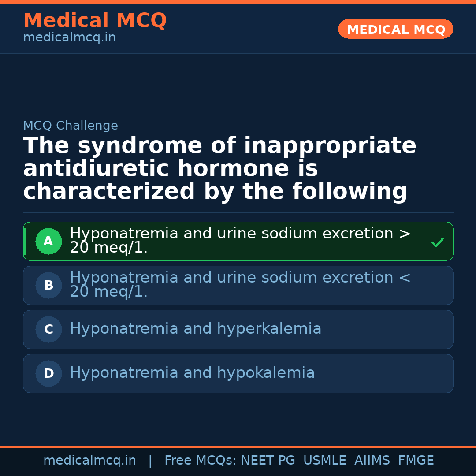Viewport: 476px width, 476px height.
Task: Choose the C option circle
Action: 48,330
